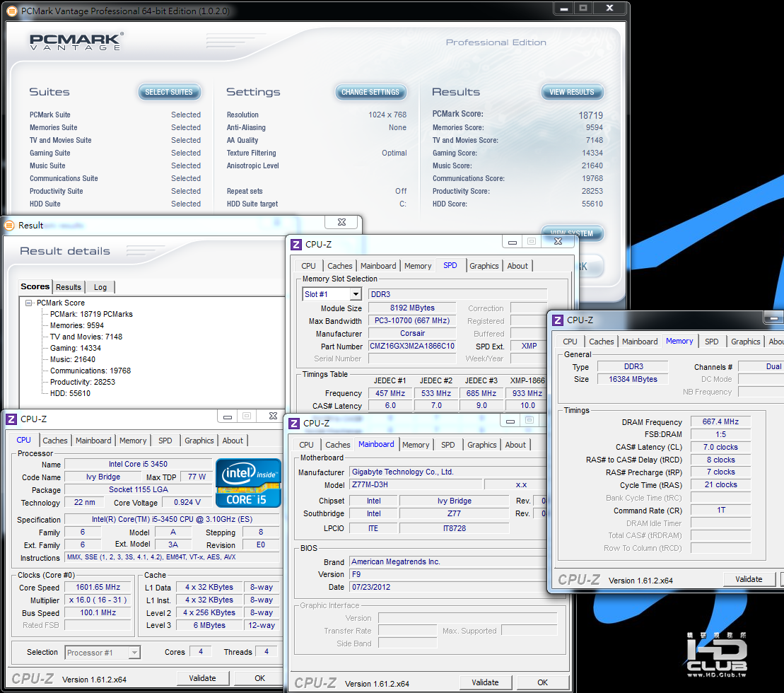Minimize the CPU-Z Mainboard window
The image size is (784, 693).
pos(510,421)
